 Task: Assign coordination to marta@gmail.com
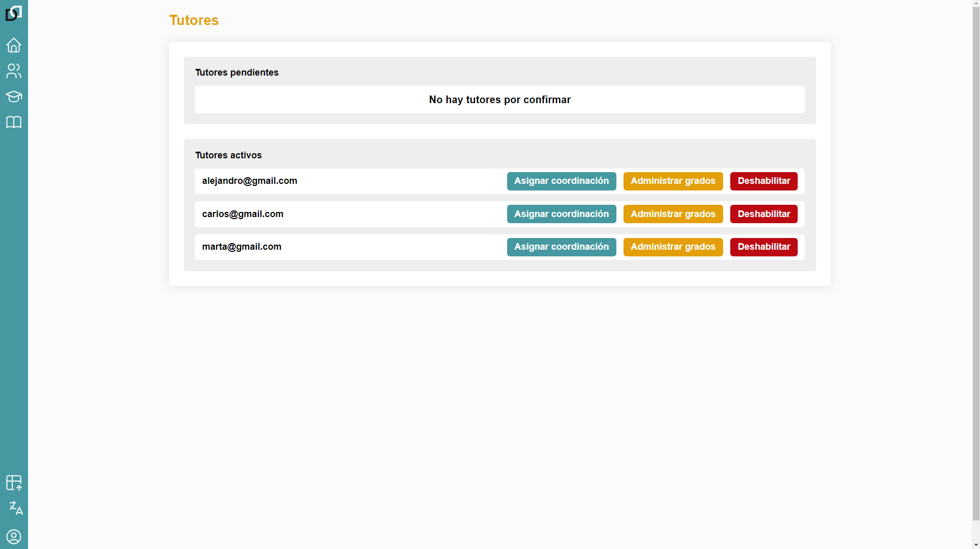[561, 247]
